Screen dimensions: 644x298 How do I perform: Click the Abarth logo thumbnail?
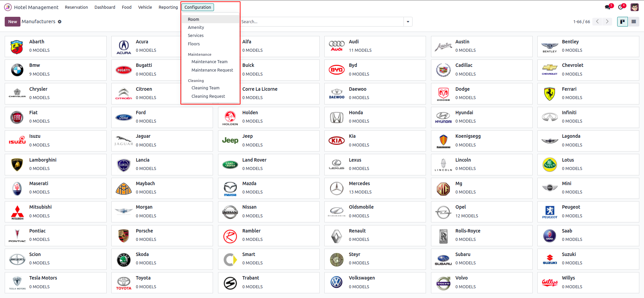click(17, 47)
